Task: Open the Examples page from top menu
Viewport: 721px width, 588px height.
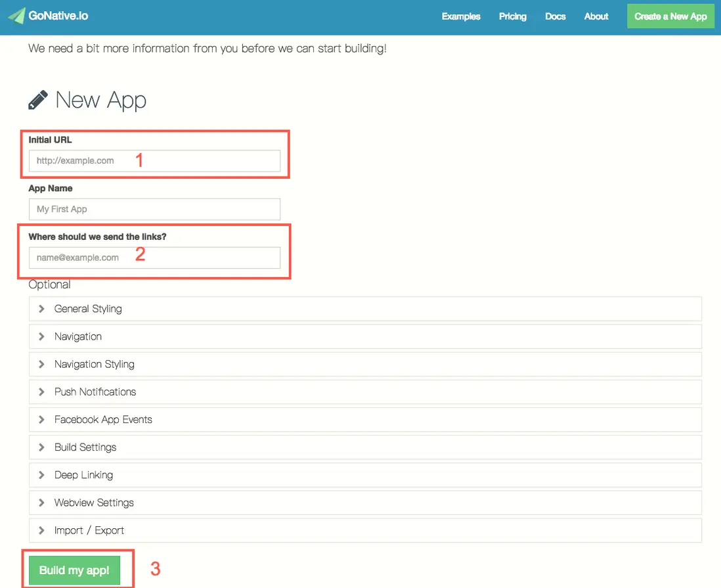Action: pos(461,16)
